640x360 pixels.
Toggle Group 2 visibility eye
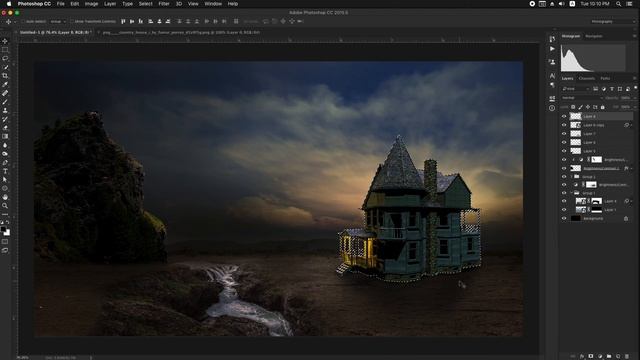point(564,177)
